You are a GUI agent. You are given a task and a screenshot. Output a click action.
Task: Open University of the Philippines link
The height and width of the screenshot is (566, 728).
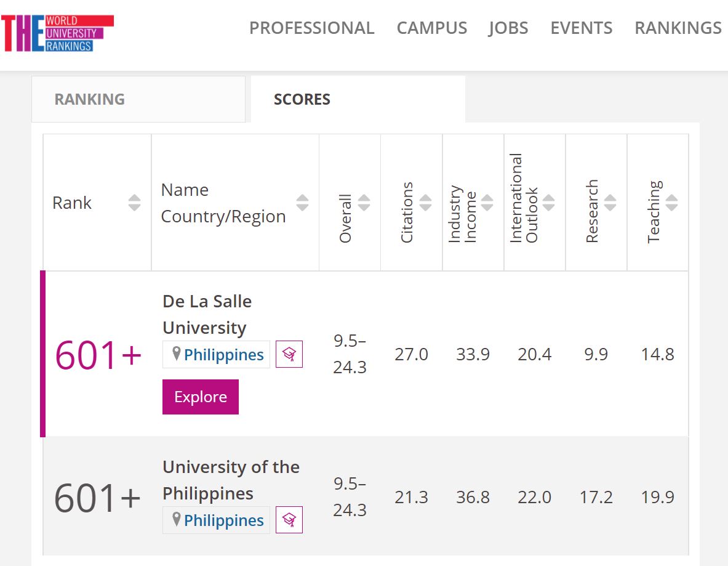click(x=231, y=480)
